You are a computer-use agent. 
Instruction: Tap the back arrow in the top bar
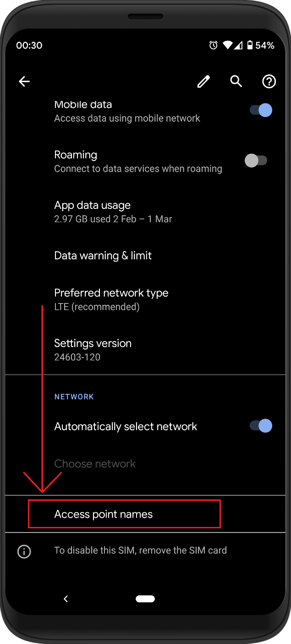click(24, 82)
